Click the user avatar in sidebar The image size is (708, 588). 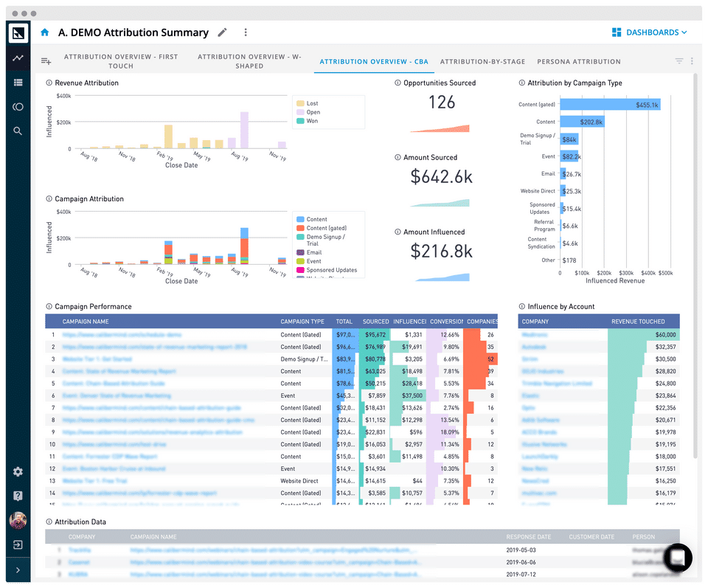18,520
